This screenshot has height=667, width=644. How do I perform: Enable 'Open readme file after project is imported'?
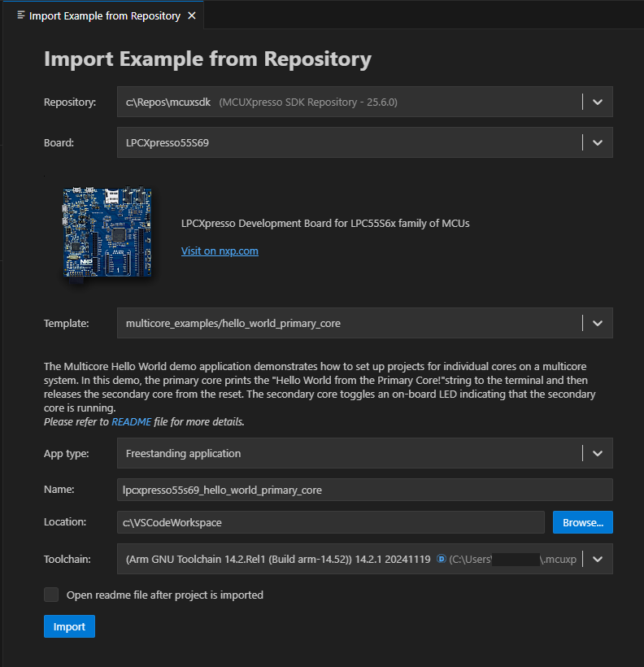(51, 595)
